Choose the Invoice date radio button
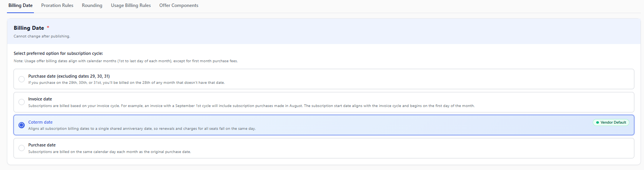644x170 pixels. coord(22,102)
